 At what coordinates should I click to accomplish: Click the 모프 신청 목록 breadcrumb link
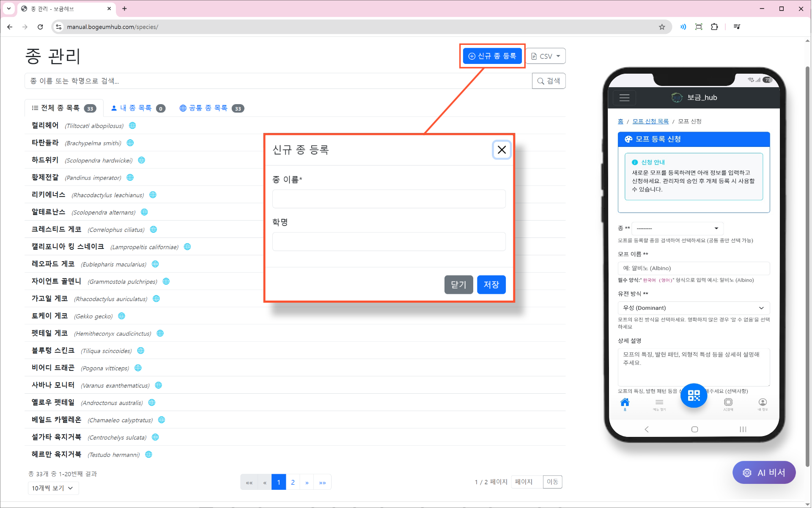click(x=650, y=121)
